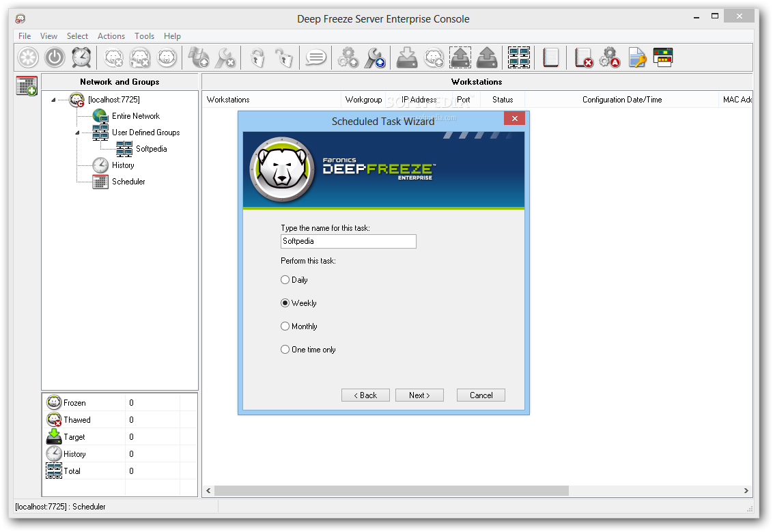Collapse the localhost:7725 tree node

pos(53,100)
